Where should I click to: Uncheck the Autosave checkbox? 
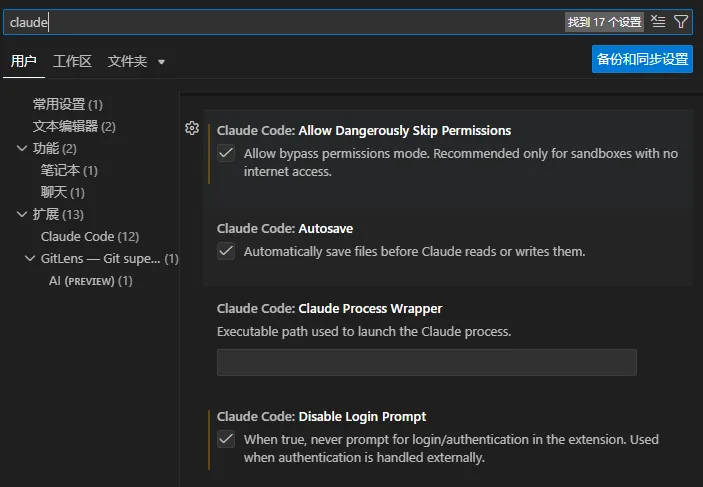point(227,251)
